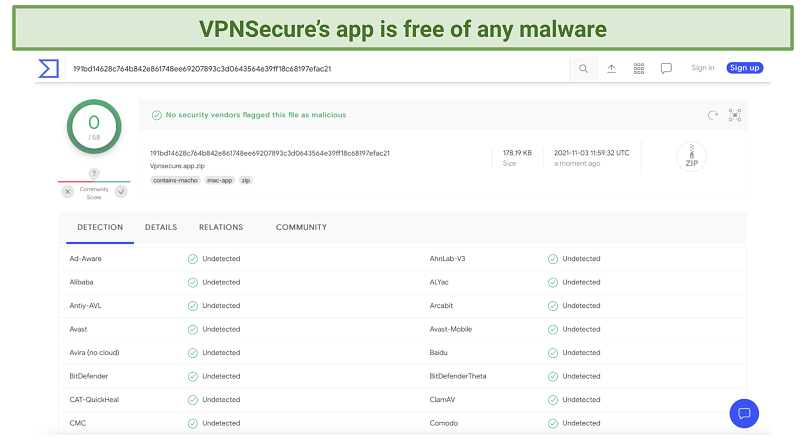Screen dimensions: 806x440
Task: Click the Sign up button
Action: coord(744,68)
